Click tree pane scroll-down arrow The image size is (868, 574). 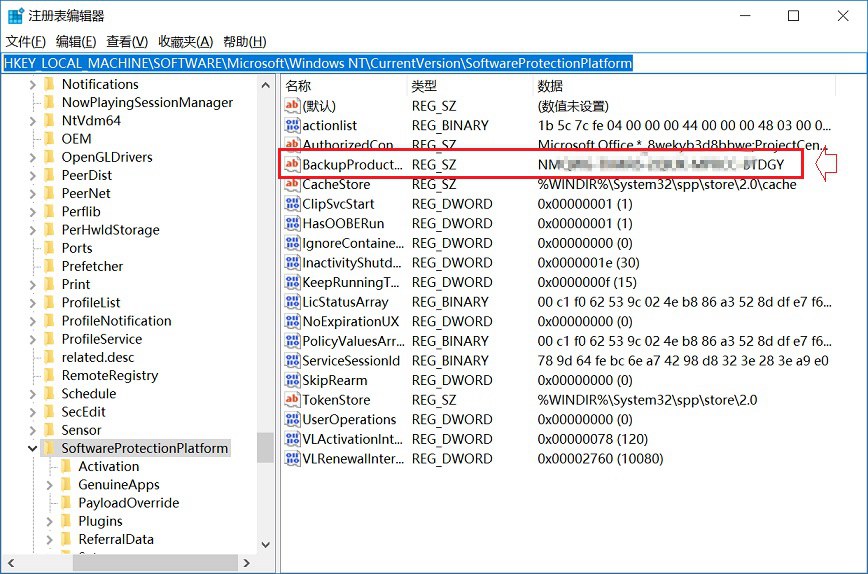point(266,545)
